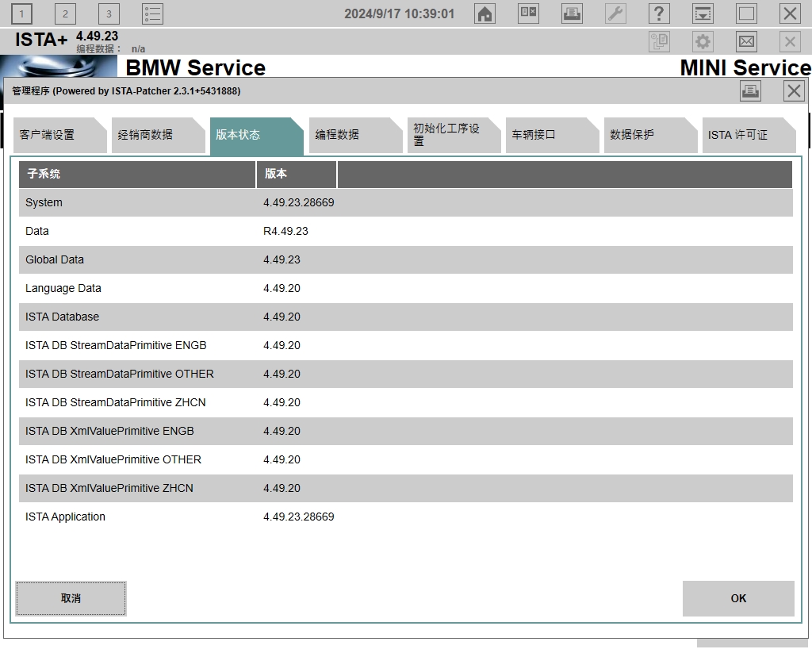The width and height of the screenshot is (812, 653).
Task: Go to the 初始化工序设置 tab
Action: coord(454,135)
